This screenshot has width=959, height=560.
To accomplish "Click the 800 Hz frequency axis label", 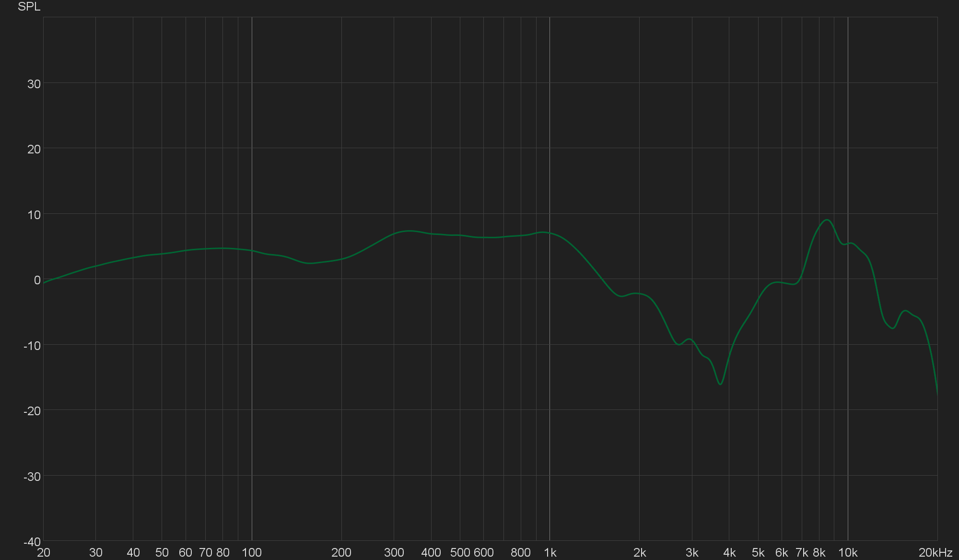I will [x=520, y=553].
